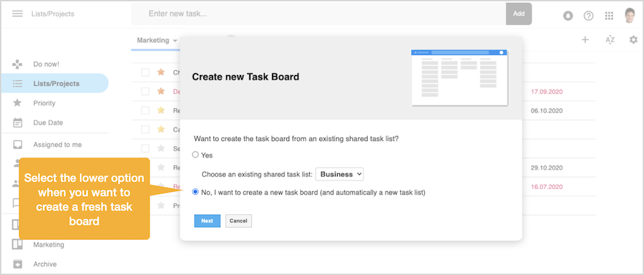Click the Assigned to me inbox icon

17,145
